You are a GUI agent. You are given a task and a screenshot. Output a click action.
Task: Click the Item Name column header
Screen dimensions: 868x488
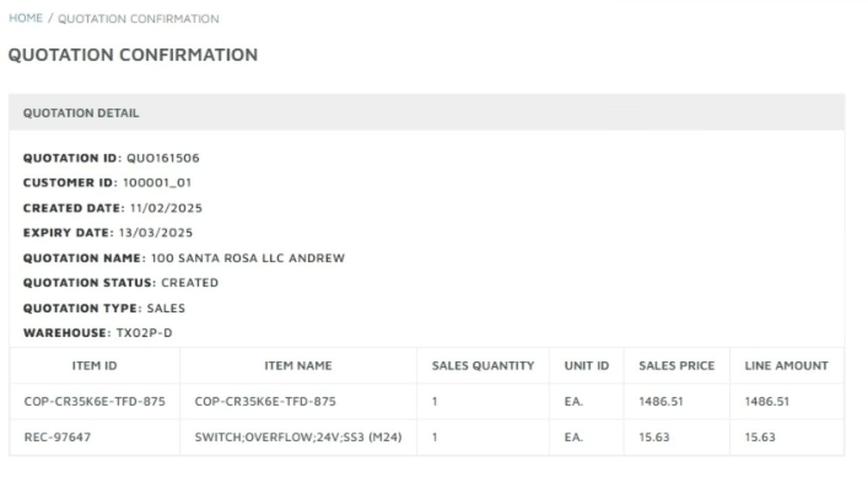coord(298,366)
